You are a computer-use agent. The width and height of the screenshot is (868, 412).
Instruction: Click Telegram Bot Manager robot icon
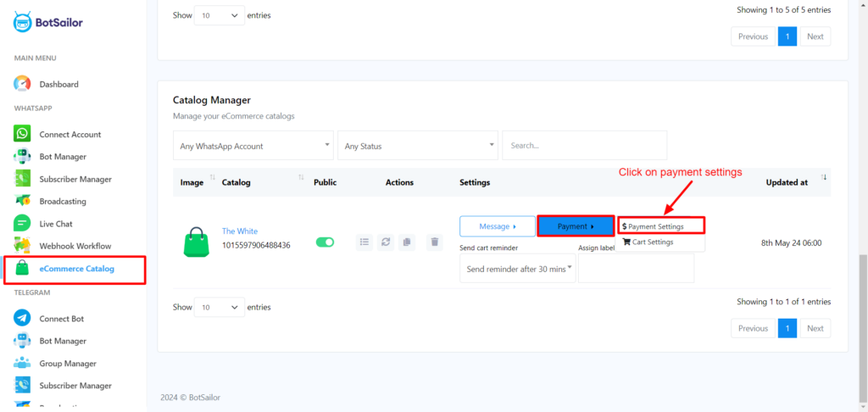click(22, 341)
